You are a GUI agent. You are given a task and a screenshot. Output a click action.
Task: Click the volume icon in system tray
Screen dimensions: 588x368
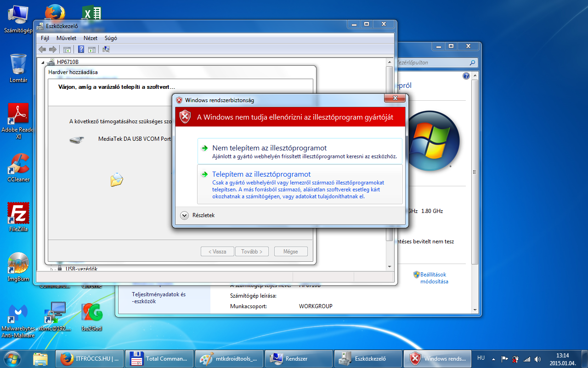click(x=537, y=359)
